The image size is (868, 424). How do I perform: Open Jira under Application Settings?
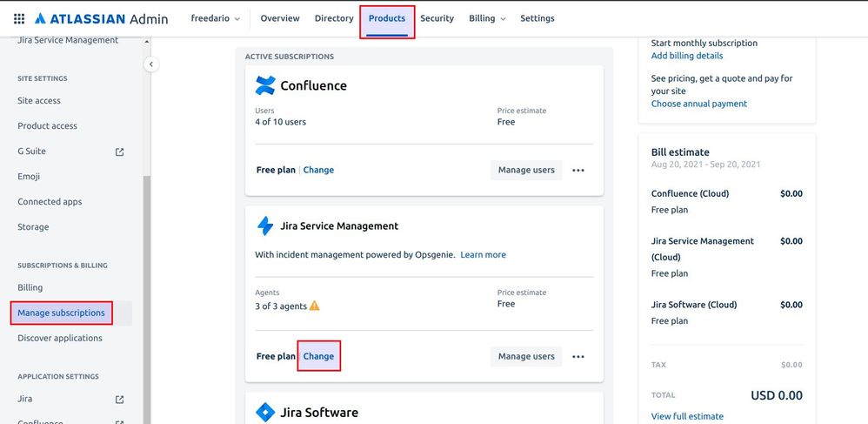point(24,399)
